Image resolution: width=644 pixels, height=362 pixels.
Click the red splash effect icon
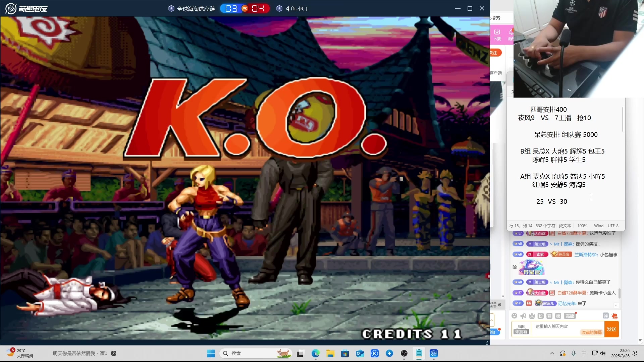pos(614,316)
